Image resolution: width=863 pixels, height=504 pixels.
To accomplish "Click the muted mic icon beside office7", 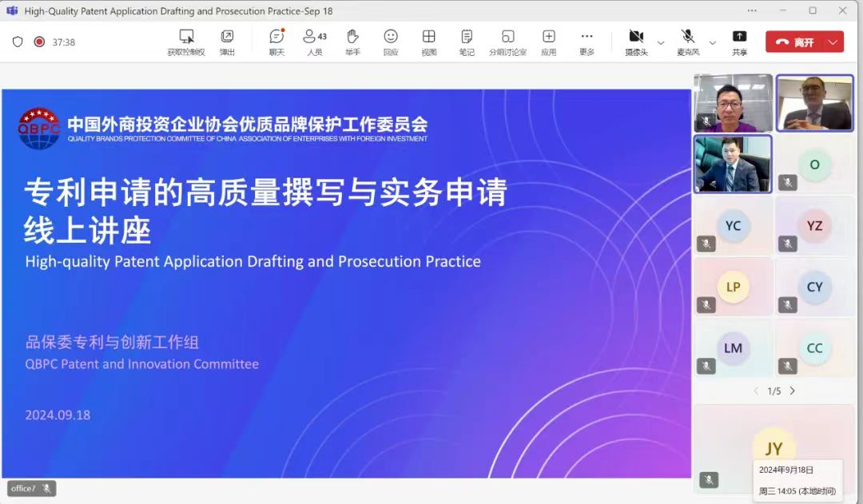I will (47, 488).
